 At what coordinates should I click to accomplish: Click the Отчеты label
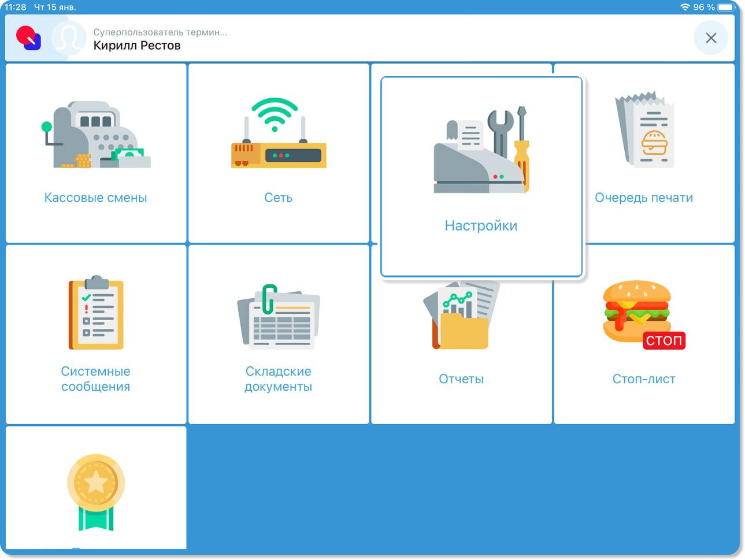461,379
